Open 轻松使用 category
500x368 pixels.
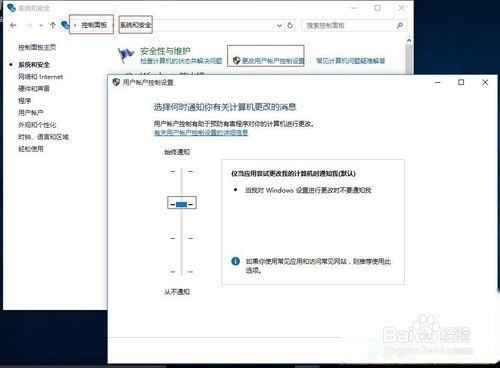coord(31,149)
